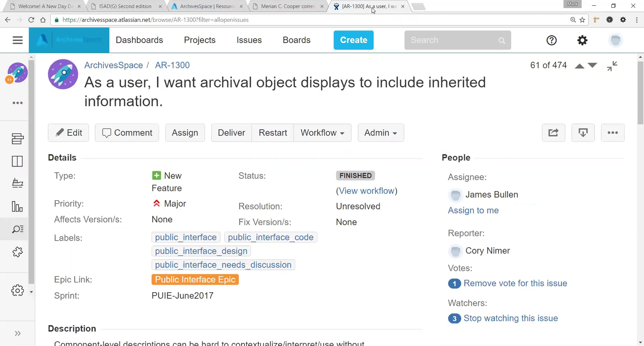Viewport: 644px width, 346px height.
Task: Open the View workflow link
Action: pyautogui.click(x=367, y=191)
